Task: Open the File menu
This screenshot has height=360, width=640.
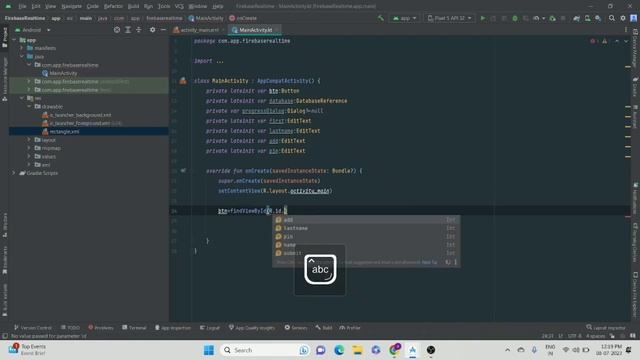Action: click(x=22, y=6)
